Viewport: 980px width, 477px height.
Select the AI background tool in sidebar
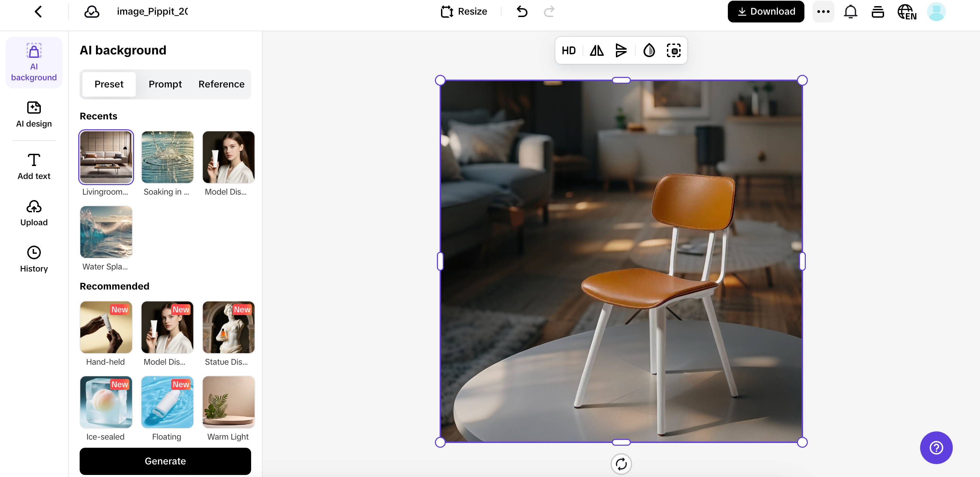tap(34, 62)
